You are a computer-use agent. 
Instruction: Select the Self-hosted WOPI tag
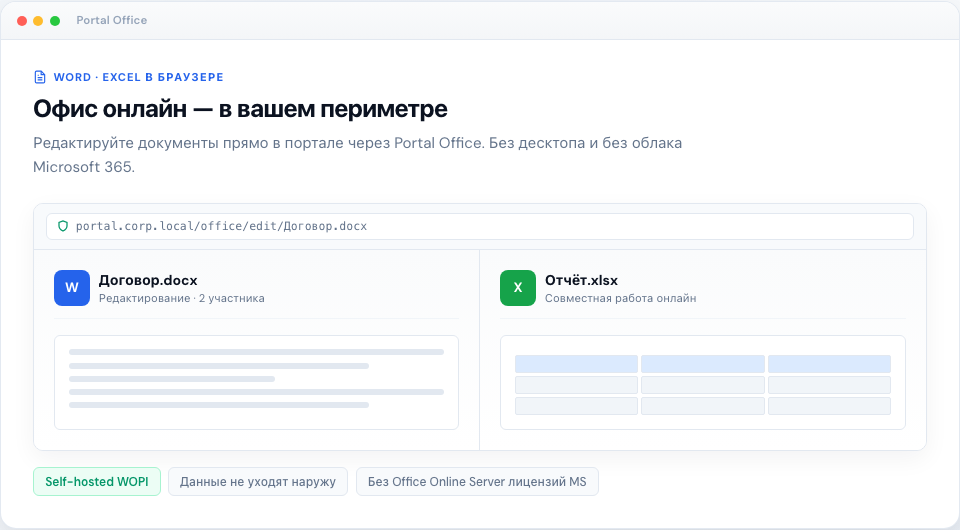(97, 482)
